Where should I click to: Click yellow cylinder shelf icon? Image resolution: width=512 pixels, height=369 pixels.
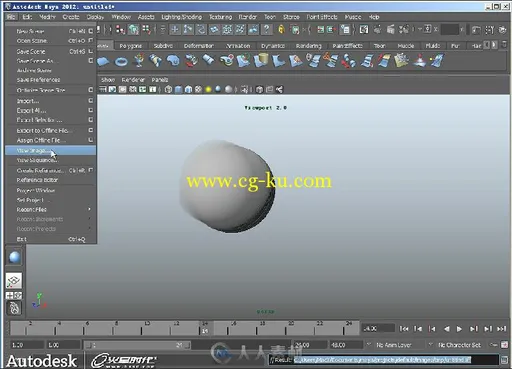click(x=262, y=61)
